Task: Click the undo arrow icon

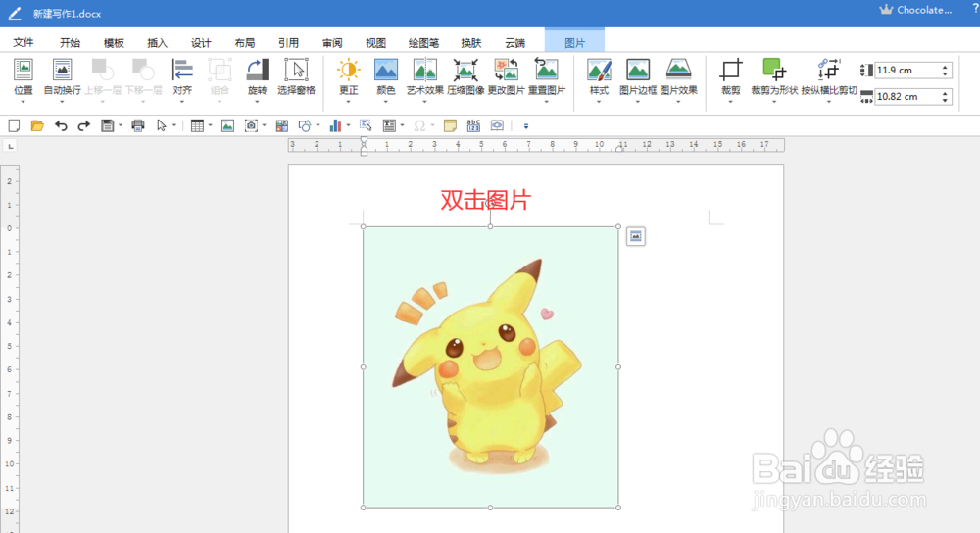Action: pos(61,125)
